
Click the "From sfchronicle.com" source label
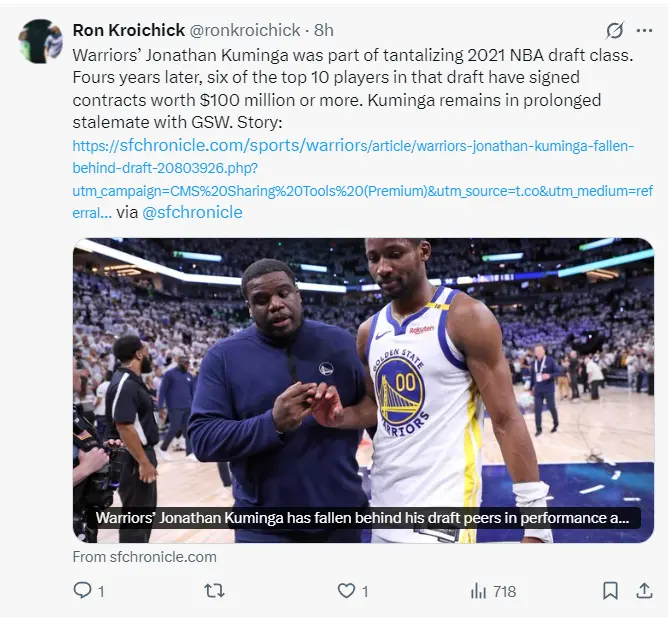point(144,556)
